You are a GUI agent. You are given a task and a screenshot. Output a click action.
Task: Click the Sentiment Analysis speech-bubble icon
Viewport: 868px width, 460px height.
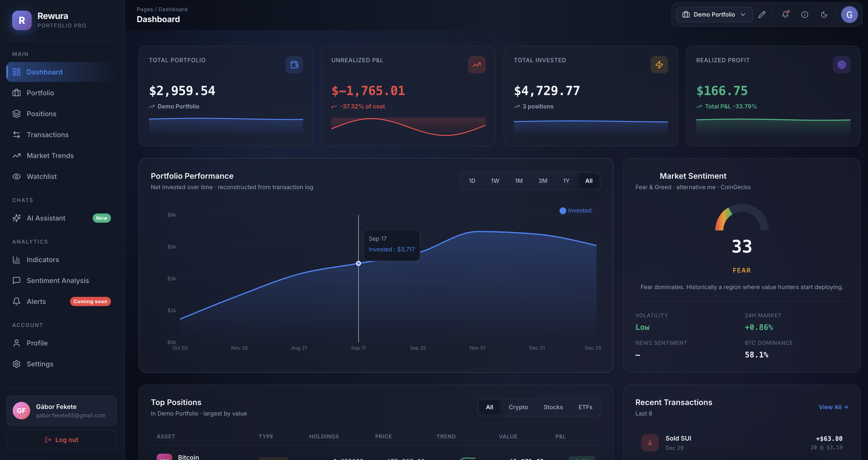click(17, 281)
